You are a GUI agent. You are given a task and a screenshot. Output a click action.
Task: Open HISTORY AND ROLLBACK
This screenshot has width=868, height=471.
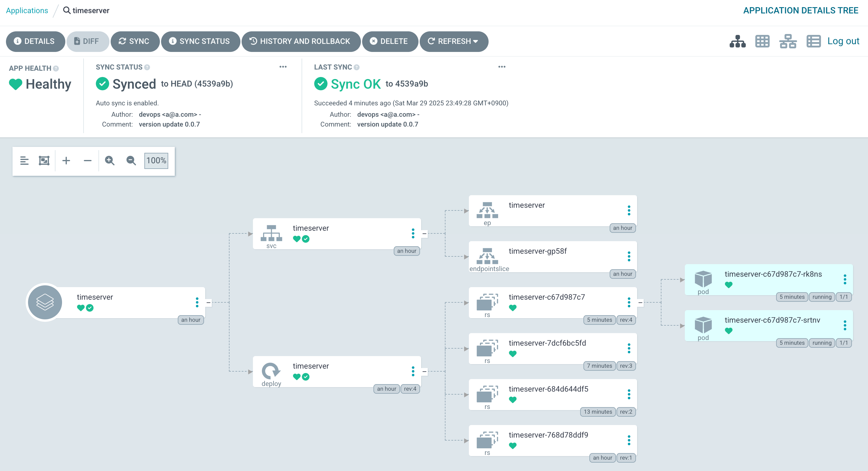click(301, 41)
